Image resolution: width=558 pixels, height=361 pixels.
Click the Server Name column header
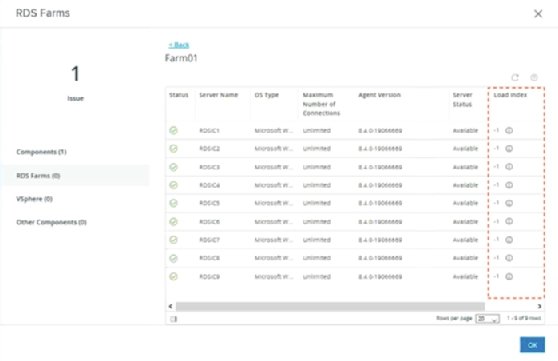219,95
